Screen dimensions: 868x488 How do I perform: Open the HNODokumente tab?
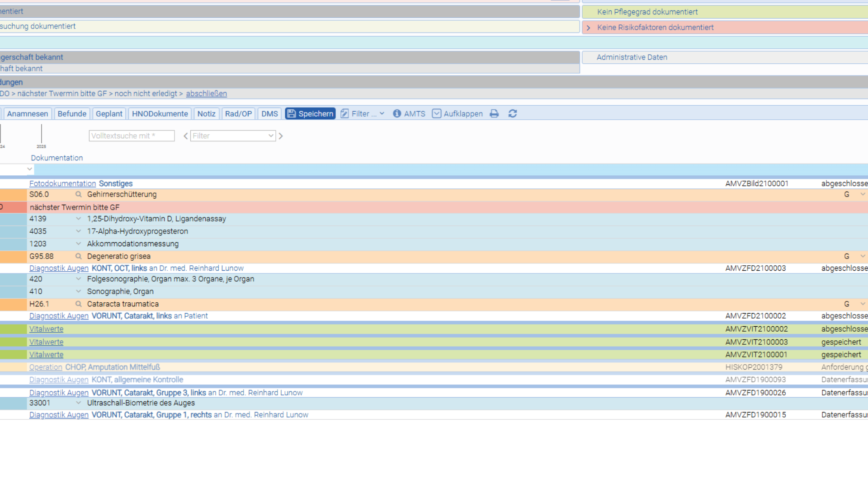[160, 114]
